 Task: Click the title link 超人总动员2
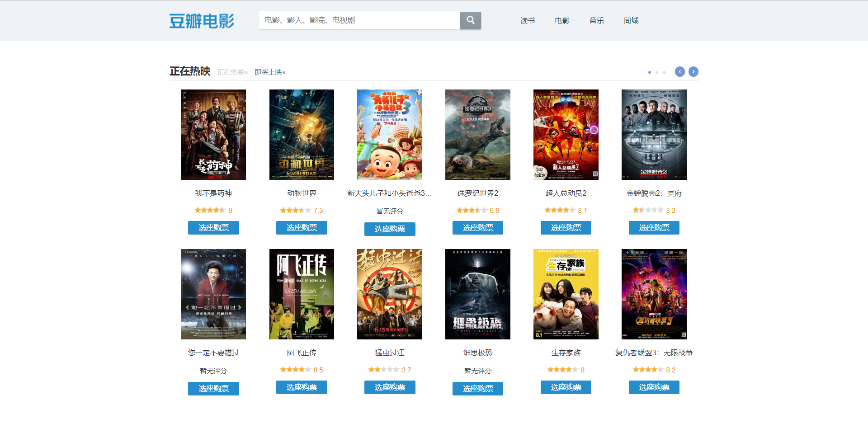tap(566, 193)
